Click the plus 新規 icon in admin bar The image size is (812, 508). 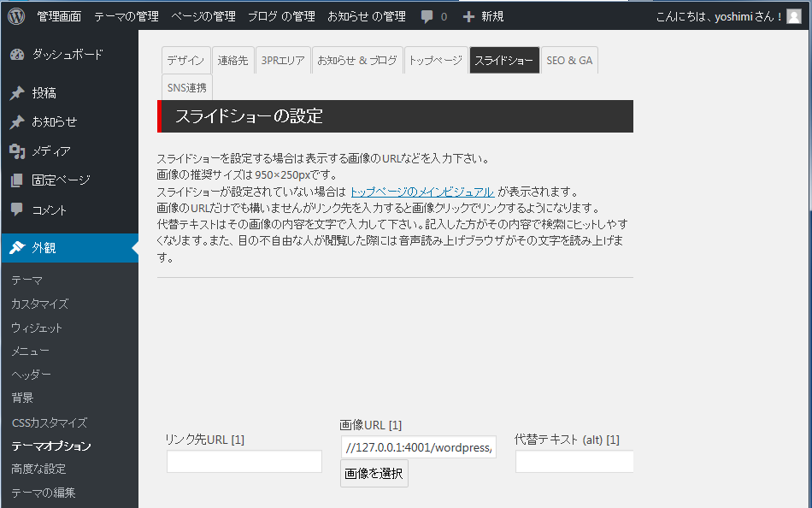tap(468, 16)
